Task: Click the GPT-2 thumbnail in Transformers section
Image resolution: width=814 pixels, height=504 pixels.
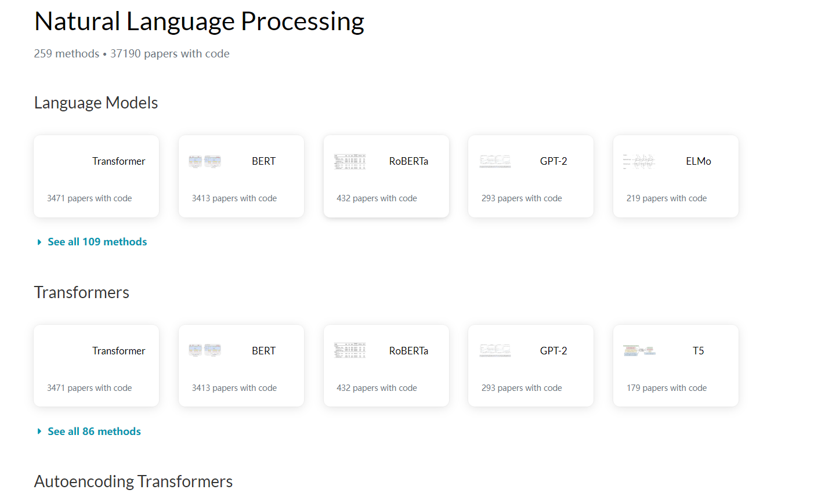Action: pos(494,350)
